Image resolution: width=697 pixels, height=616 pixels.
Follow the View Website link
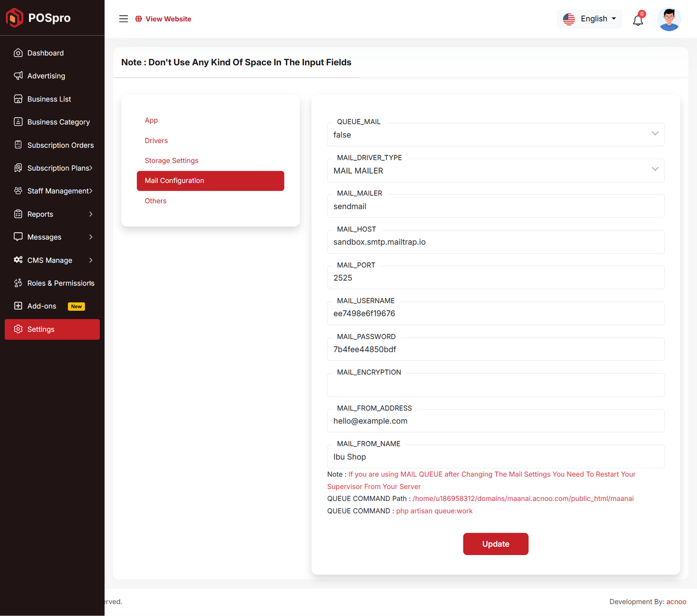click(168, 19)
